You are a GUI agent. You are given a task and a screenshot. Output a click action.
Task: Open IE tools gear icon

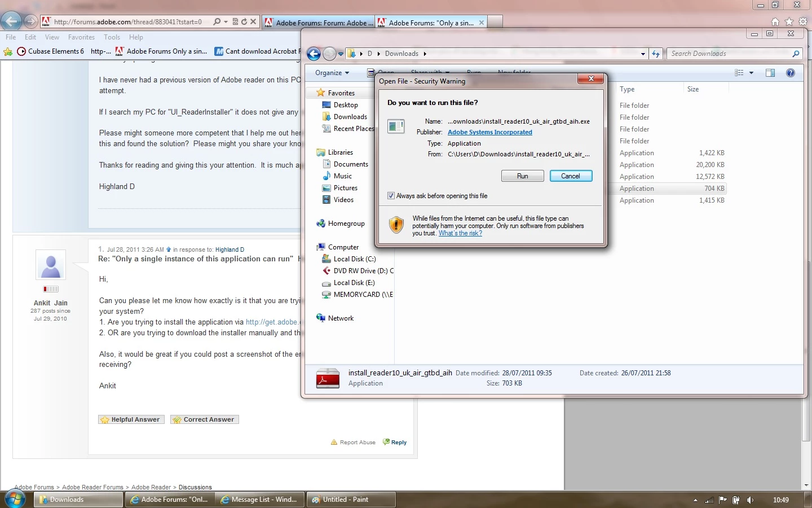pos(803,21)
